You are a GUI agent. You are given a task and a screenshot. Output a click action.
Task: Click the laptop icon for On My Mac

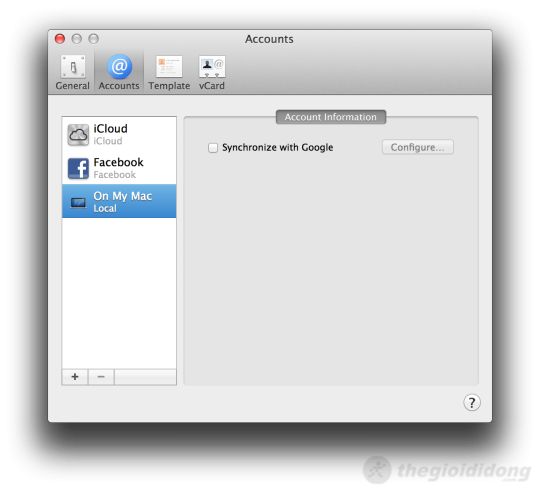tap(78, 203)
